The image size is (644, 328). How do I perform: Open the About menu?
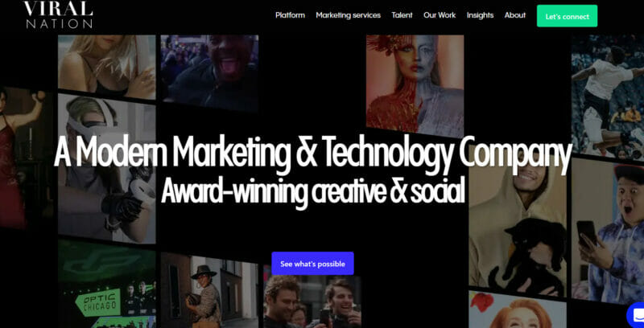(515, 15)
